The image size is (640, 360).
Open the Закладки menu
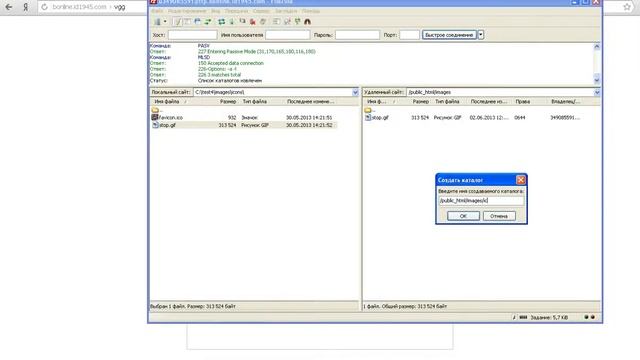click(x=286, y=11)
